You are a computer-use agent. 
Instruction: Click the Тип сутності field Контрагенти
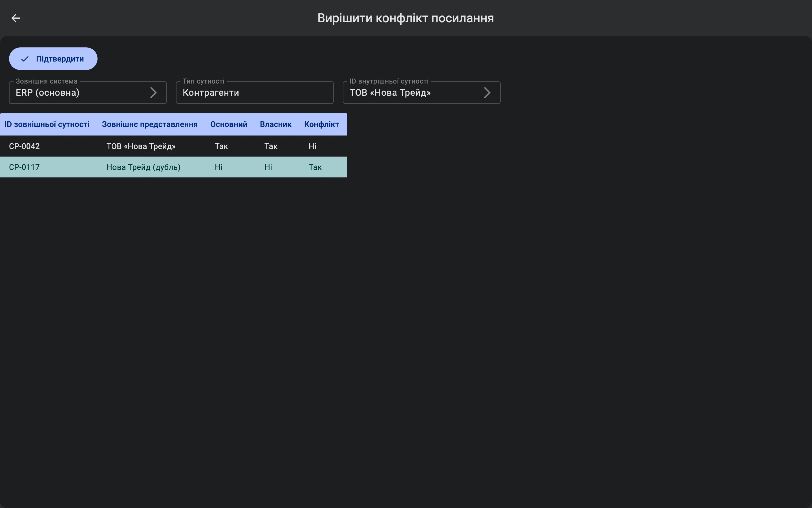click(x=255, y=92)
